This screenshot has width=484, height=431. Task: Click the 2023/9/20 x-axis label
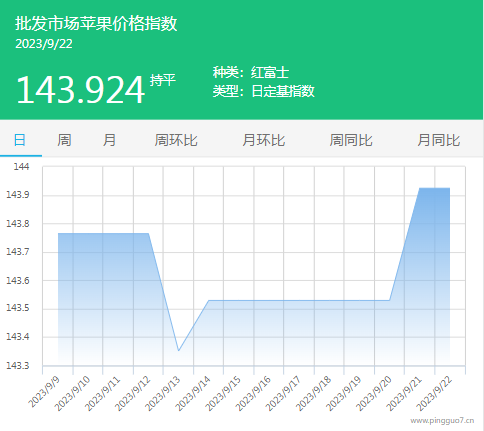[x=373, y=393]
